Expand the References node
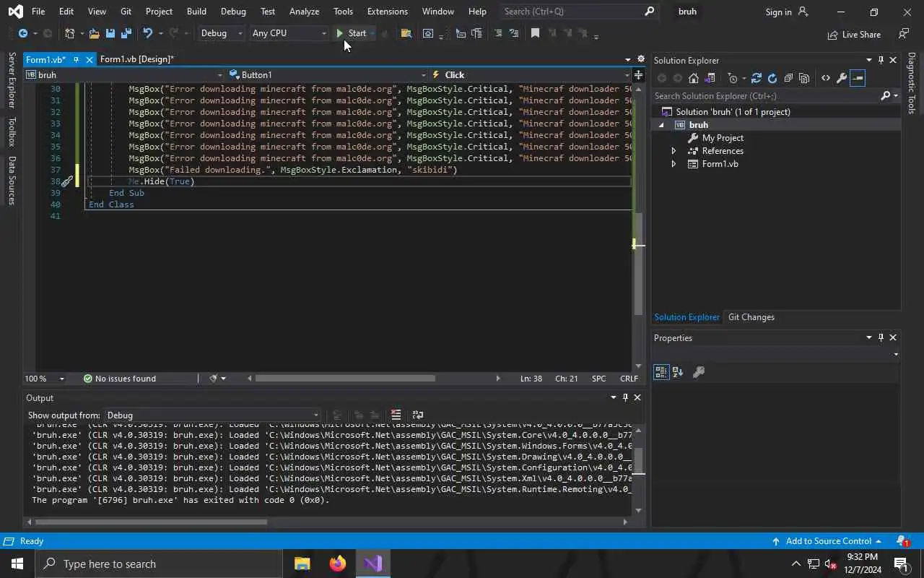Image resolution: width=924 pixels, height=578 pixels. tap(674, 151)
